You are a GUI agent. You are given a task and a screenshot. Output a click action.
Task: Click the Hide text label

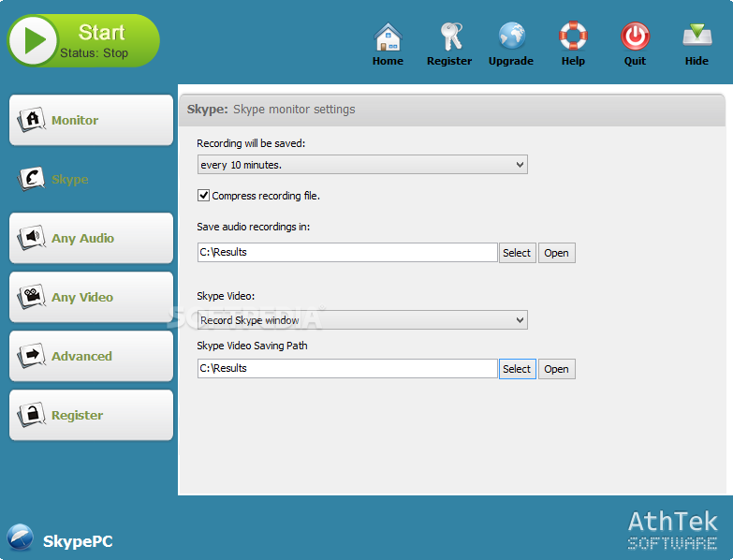coord(696,61)
